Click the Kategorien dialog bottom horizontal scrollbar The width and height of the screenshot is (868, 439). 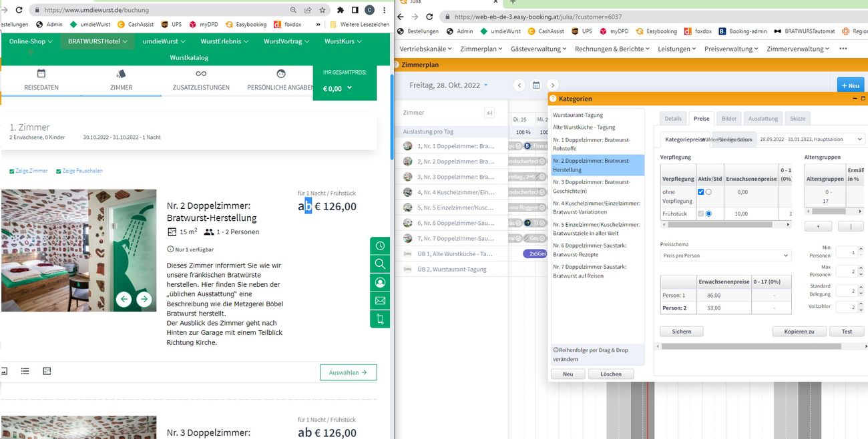(761, 346)
